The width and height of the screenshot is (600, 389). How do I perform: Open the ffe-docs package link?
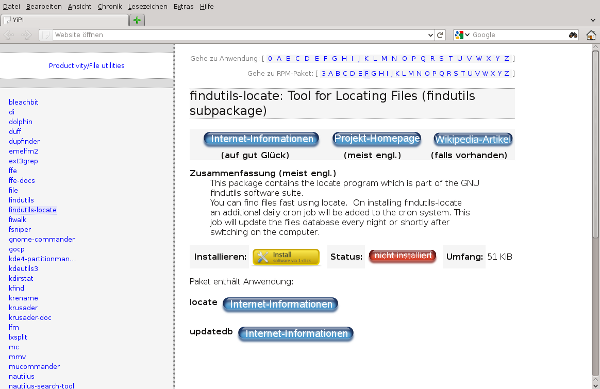[21, 180]
